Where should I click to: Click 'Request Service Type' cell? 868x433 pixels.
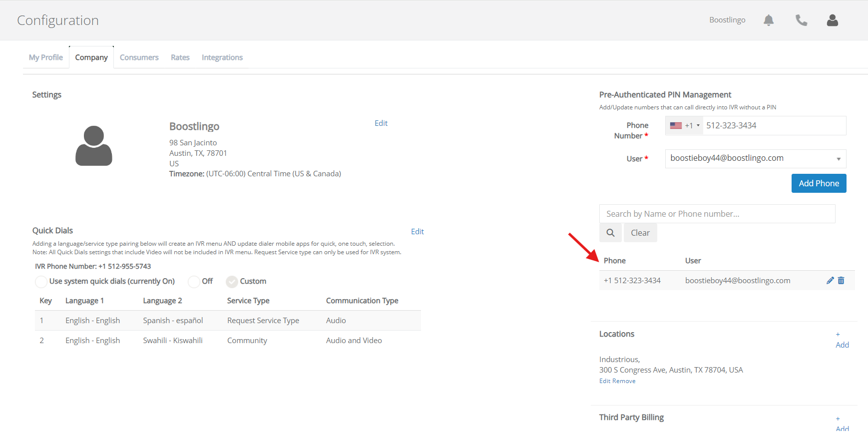[263, 321]
